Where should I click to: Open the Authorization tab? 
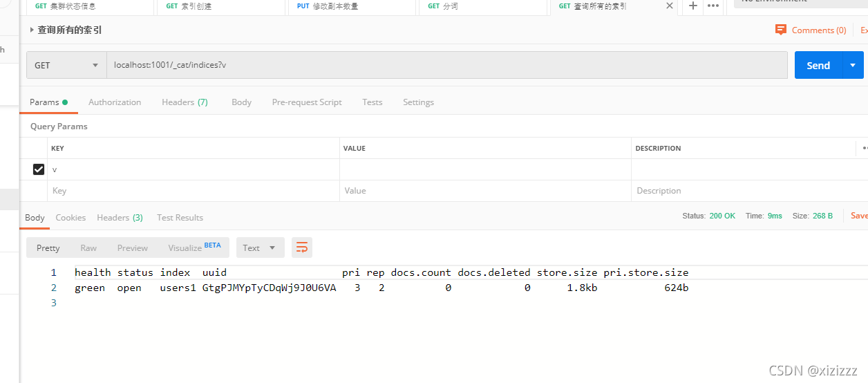[x=115, y=102]
